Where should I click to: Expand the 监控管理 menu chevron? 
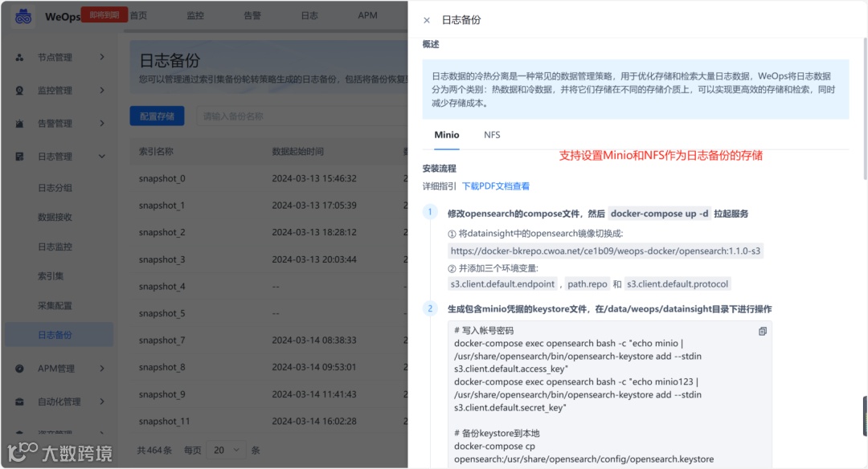point(102,90)
